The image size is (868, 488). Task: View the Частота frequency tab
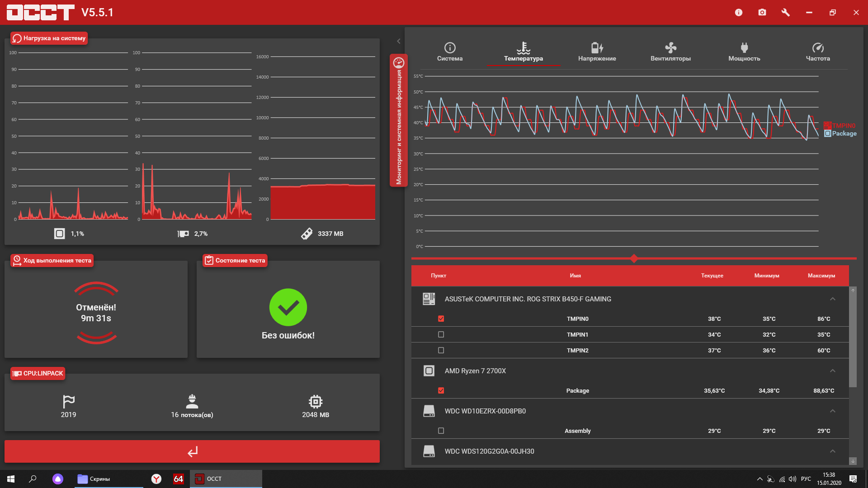tap(818, 52)
